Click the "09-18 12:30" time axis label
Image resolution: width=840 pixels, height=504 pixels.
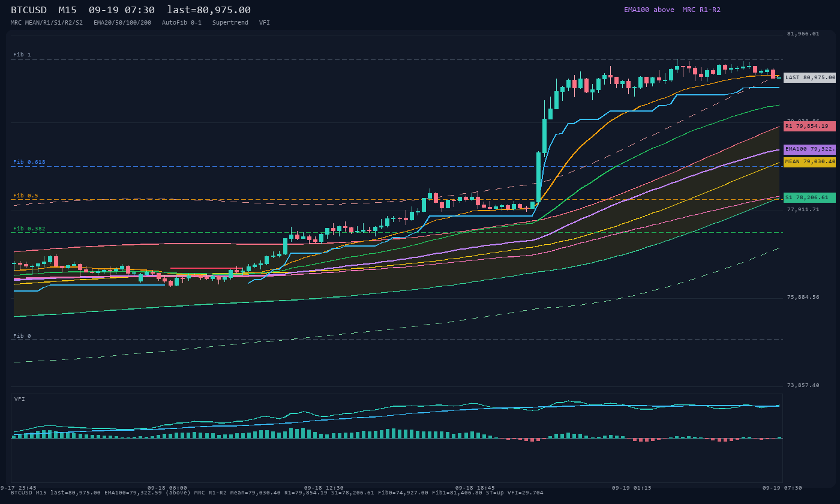[x=324, y=488]
